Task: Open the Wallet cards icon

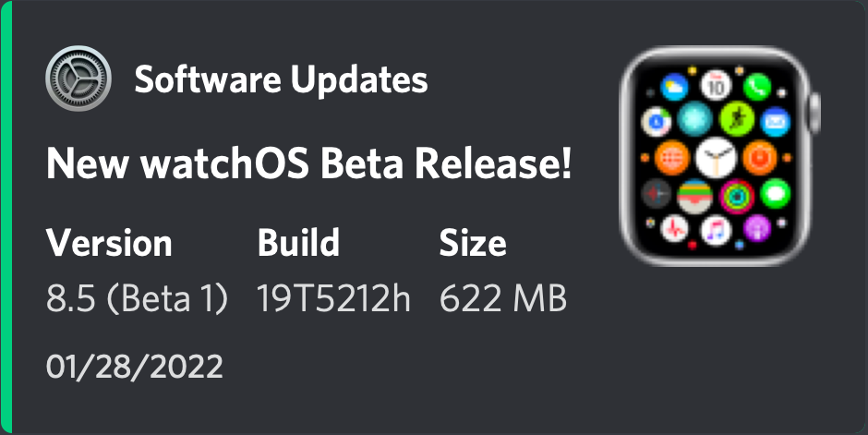Action: pos(694,194)
